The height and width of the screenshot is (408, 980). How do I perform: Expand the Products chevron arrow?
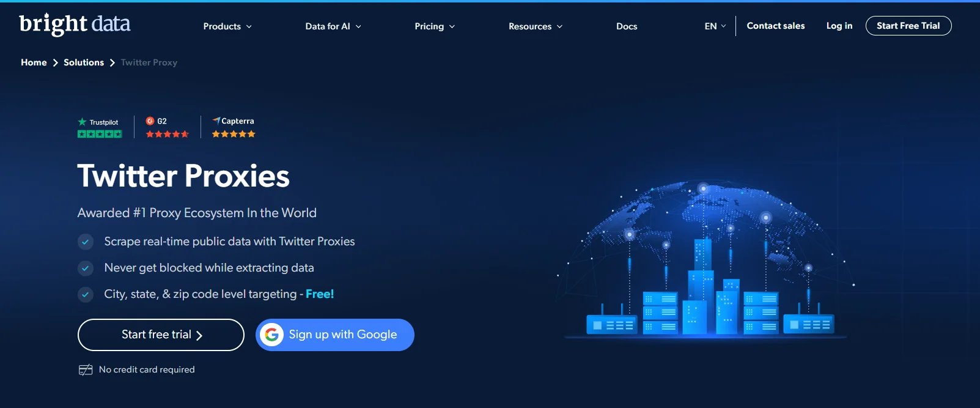[249, 27]
